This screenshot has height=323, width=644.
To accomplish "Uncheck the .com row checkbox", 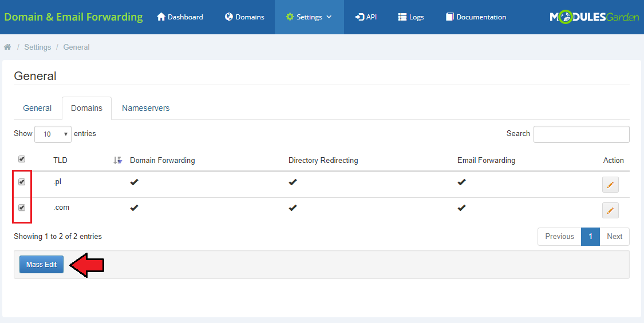I will (x=22, y=208).
